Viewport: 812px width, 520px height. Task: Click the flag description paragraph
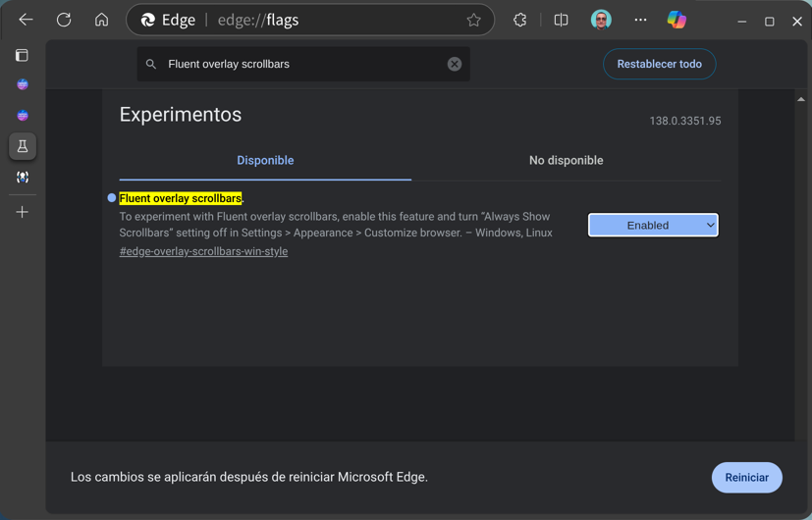click(x=336, y=225)
